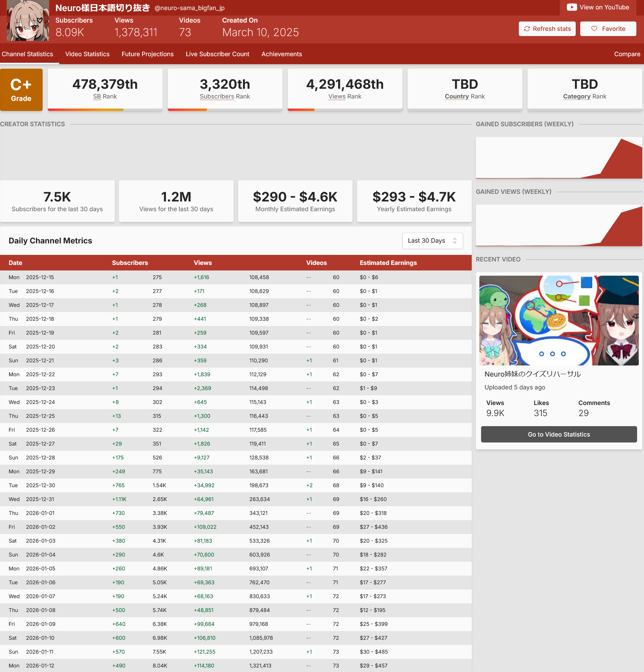
Task: Click the heart icon on Favorite
Action: [594, 29]
